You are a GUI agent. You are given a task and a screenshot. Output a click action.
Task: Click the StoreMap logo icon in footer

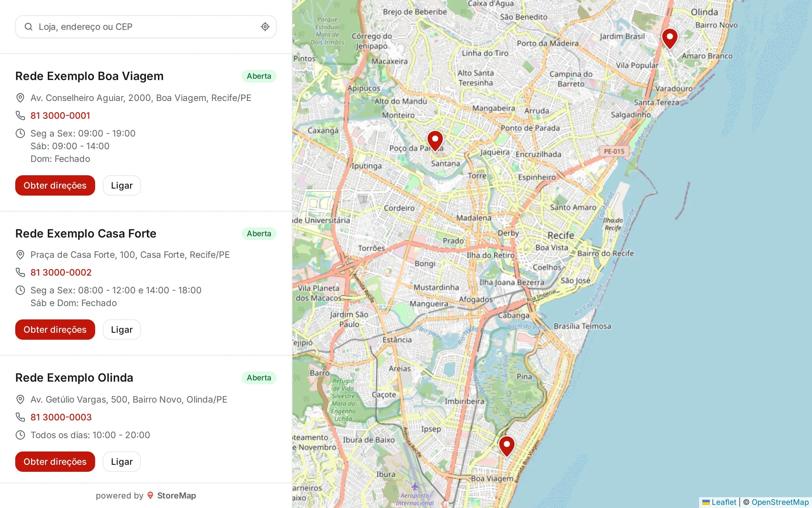click(x=150, y=496)
